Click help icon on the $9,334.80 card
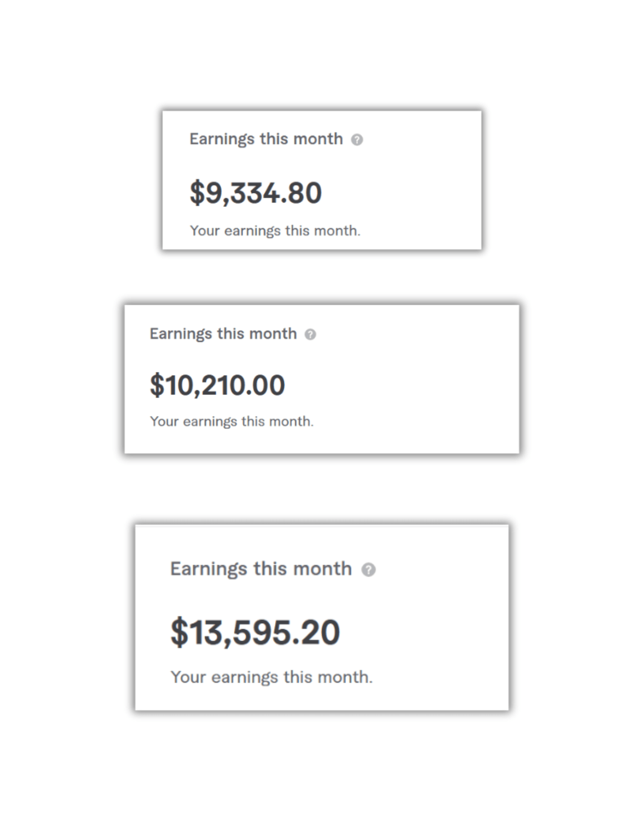This screenshot has height=834, width=644. point(357,140)
